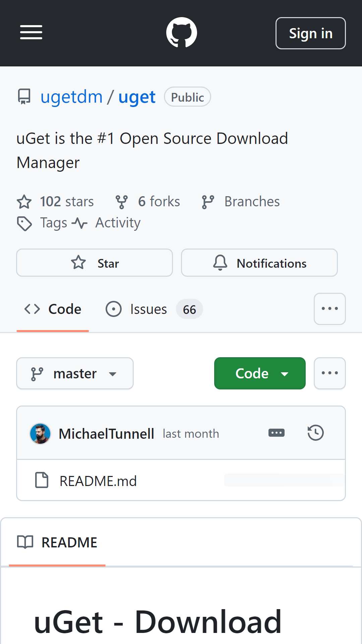Open Notifications subscription button
362x644 pixels.
point(259,263)
